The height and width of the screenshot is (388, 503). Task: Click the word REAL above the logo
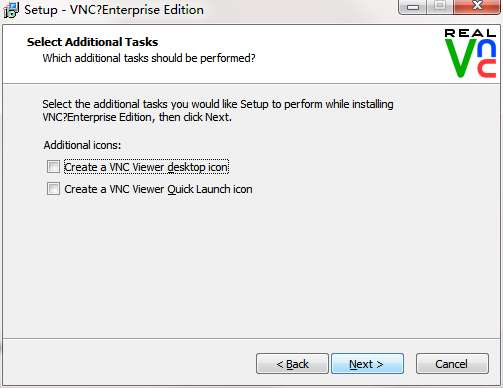pyautogui.click(x=470, y=33)
